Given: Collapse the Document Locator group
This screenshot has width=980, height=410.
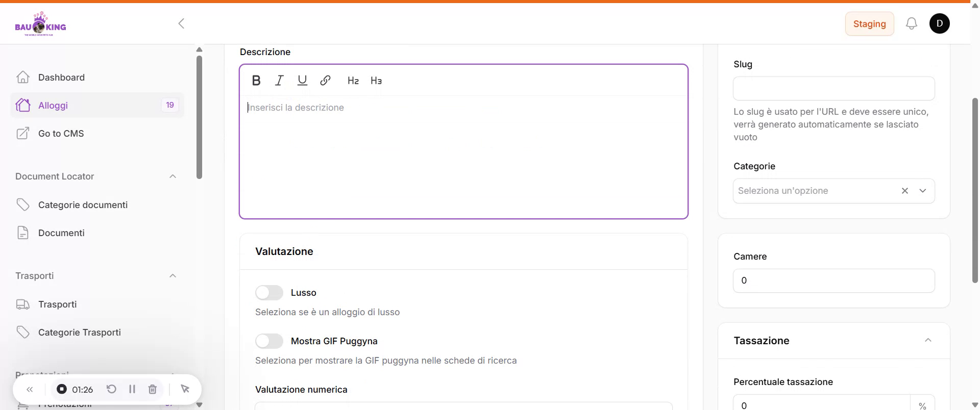Looking at the screenshot, I should click(x=173, y=176).
